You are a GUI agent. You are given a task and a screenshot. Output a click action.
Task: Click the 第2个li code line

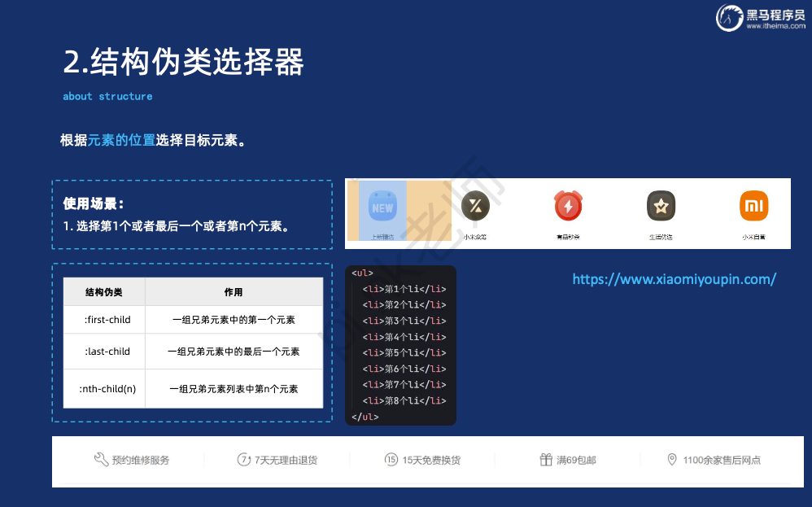click(404, 304)
